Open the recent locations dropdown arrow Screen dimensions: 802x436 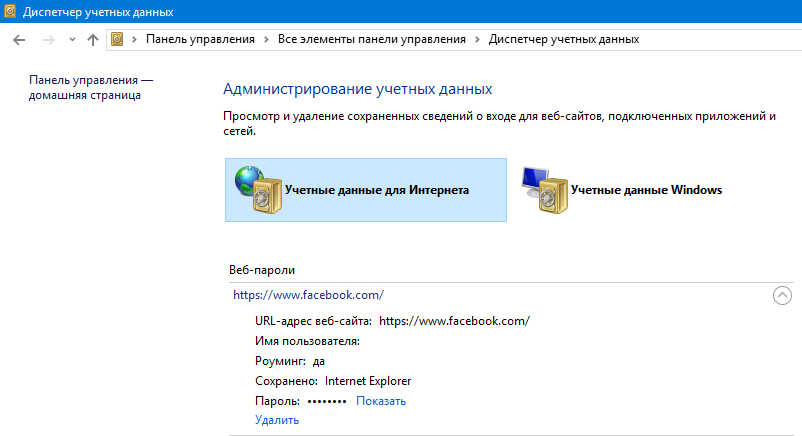[x=72, y=40]
